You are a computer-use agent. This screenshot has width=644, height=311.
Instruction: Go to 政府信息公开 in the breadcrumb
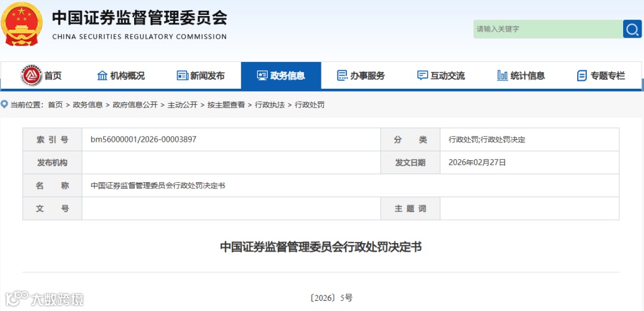click(135, 105)
